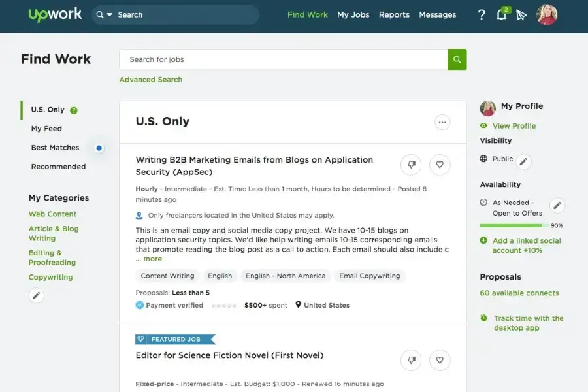Open the Article & Blog Writing category
This screenshot has height=392, width=588.
[x=54, y=233]
